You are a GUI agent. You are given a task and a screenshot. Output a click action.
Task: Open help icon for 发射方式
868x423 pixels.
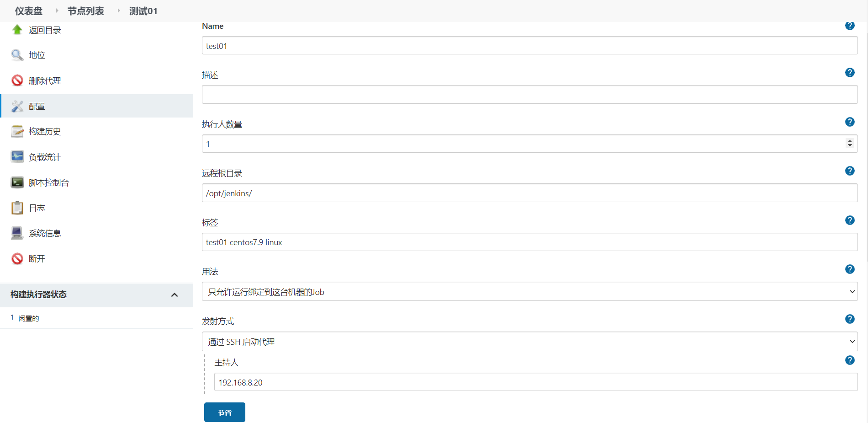(x=850, y=319)
